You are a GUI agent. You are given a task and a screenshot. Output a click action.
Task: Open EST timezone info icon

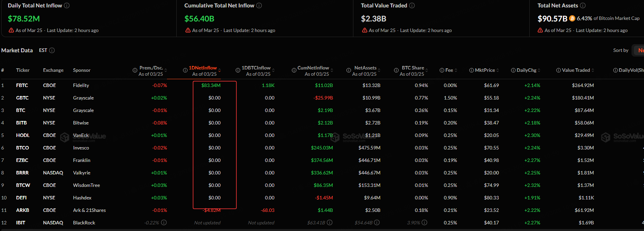[52, 50]
